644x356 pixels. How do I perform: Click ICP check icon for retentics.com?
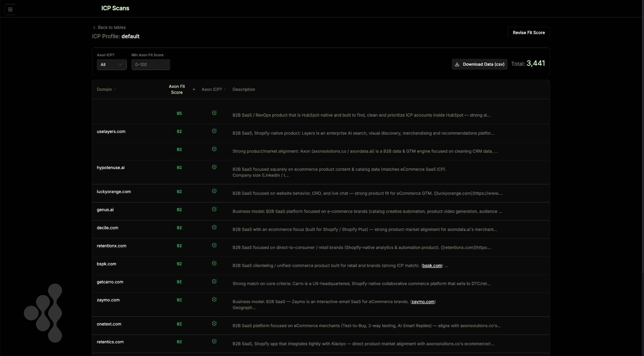214,341
